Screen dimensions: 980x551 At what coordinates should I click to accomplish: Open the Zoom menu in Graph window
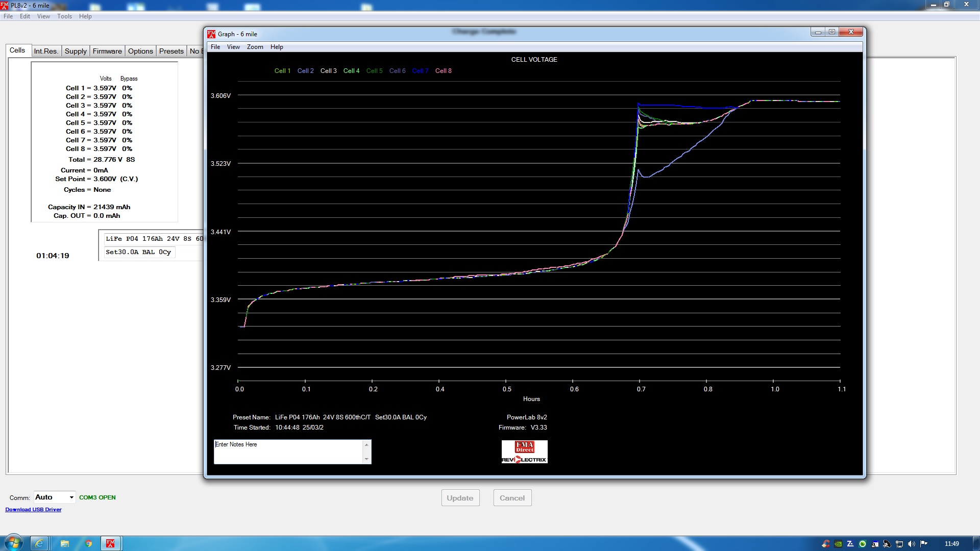[255, 47]
